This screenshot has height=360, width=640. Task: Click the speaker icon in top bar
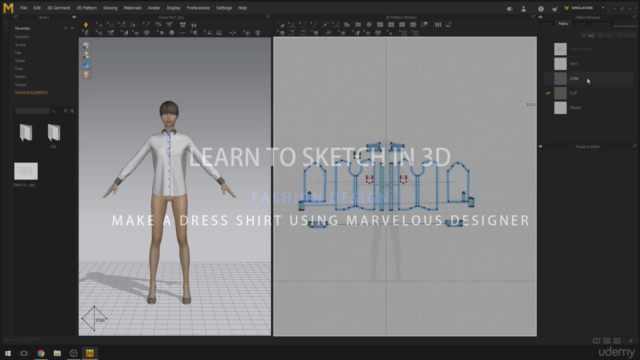pos(509,9)
